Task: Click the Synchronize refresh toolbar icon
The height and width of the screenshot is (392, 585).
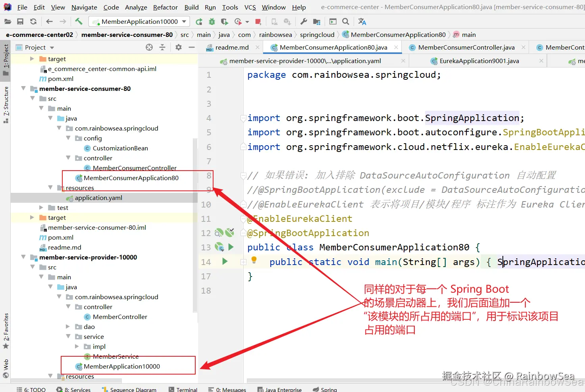Action: coord(33,21)
